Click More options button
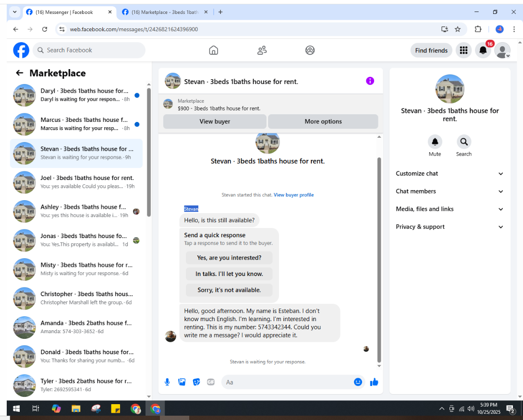 coord(323,121)
